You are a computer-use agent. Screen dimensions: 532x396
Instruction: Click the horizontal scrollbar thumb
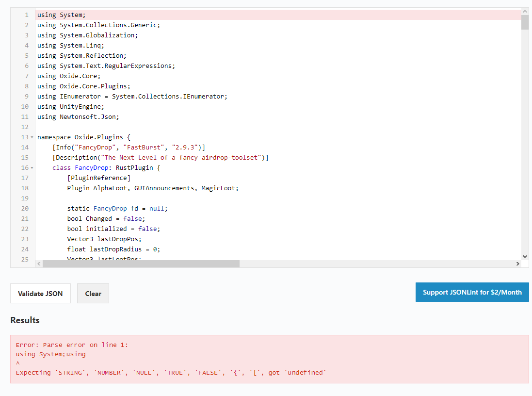point(141,264)
